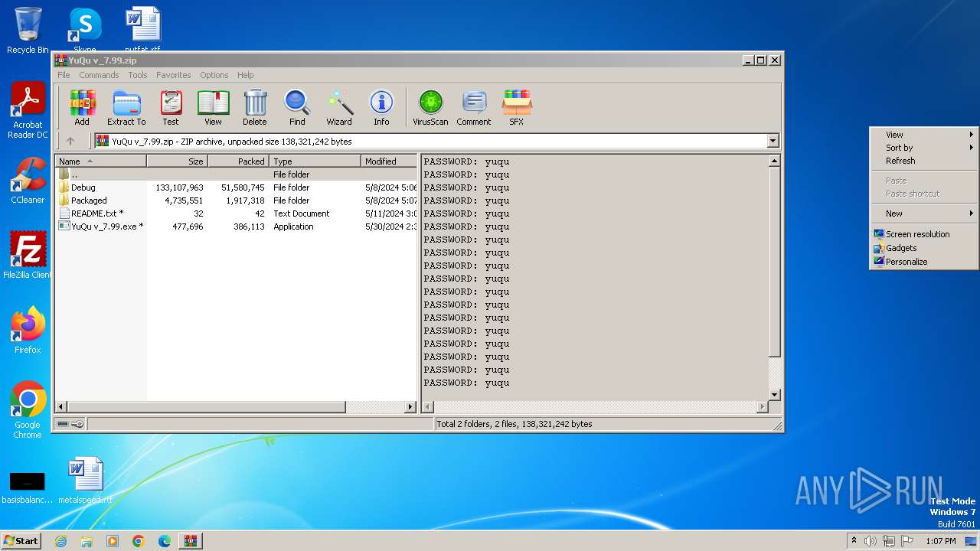The image size is (980, 551).
Task: Open media player from taskbar
Action: tap(113, 541)
